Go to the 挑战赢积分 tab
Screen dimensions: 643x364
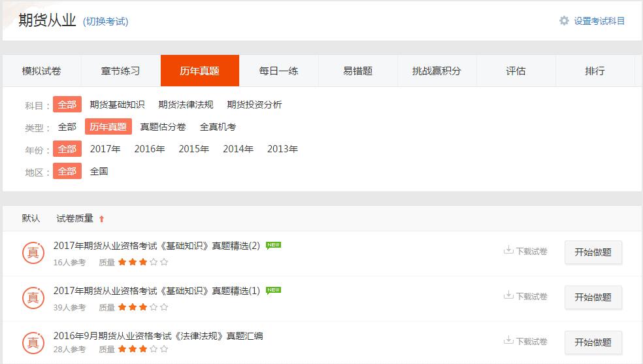click(437, 71)
